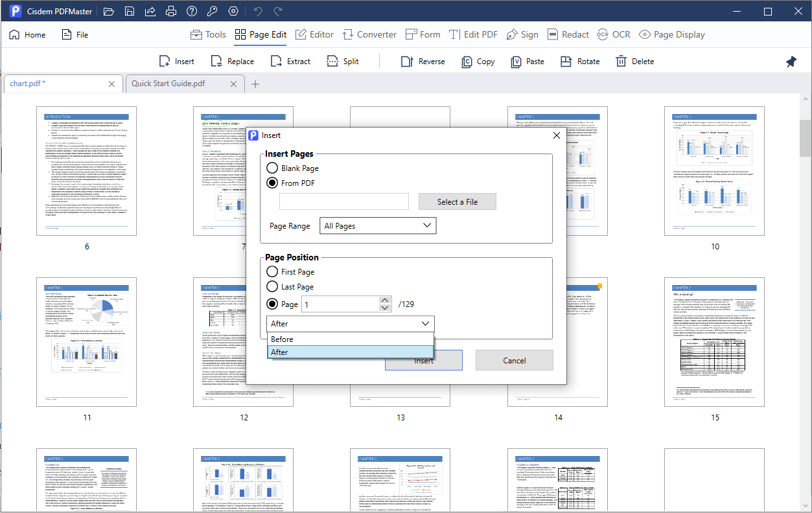Toggle the pin icon on the toolbar
Viewport: 812px width, 513px height.
791,62
